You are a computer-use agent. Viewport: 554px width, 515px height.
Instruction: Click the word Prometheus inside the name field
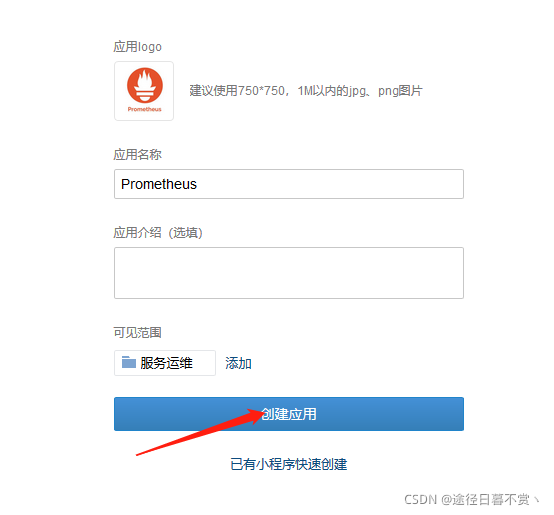[159, 184]
